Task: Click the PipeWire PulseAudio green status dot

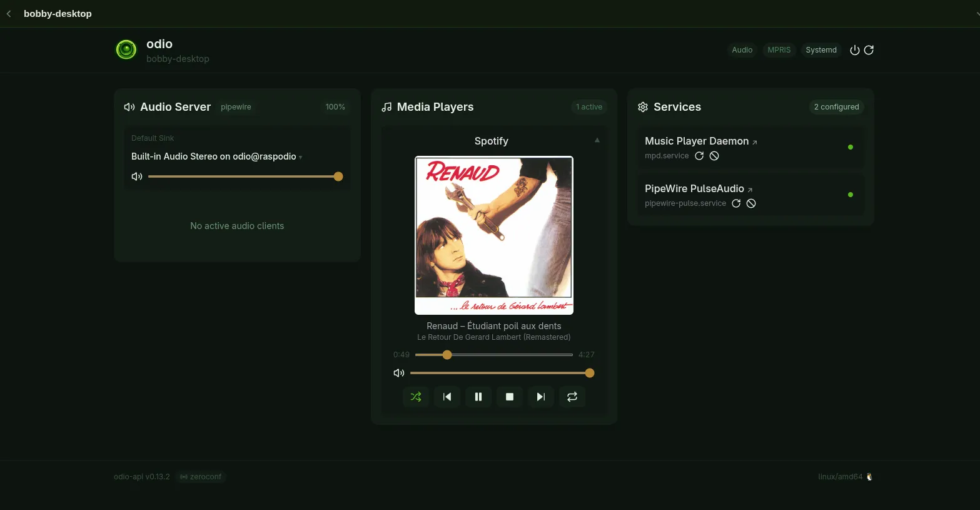Action: [x=850, y=195]
